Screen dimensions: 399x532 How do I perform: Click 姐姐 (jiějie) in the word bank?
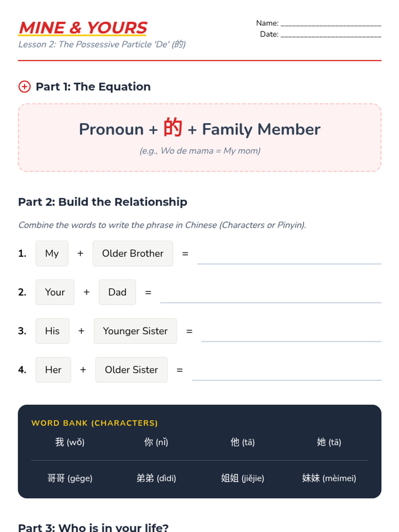[243, 478]
